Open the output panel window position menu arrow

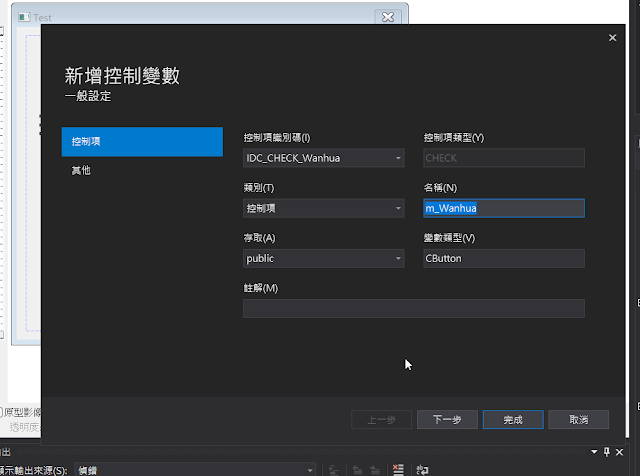pyautogui.click(x=594, y=452)
